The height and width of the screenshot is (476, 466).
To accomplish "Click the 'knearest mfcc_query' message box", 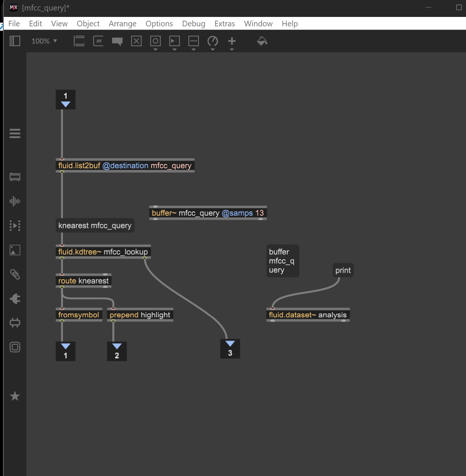I will (x=95, y=225).
